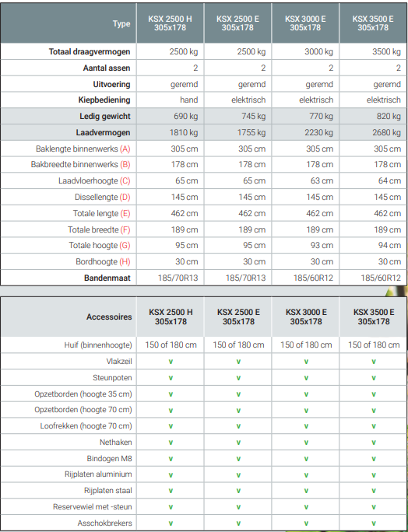The width and height of the screenshot is (408, 532).
Task: Select the Laadvermogen value 2680 kg
Action: point(387,133)
